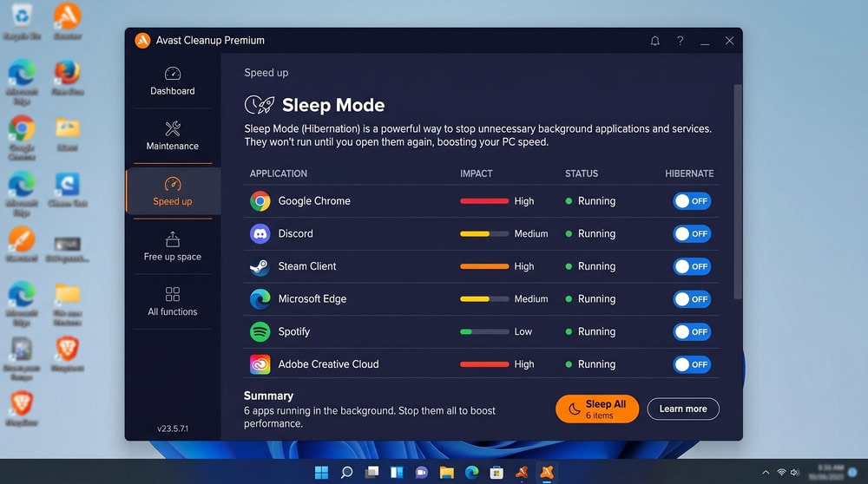Enable hibernate for Steam Client

point(692,266)
